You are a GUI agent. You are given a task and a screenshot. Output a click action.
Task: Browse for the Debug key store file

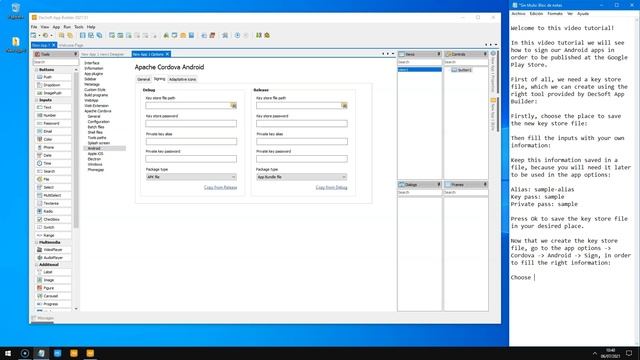[x=233, y=106]
